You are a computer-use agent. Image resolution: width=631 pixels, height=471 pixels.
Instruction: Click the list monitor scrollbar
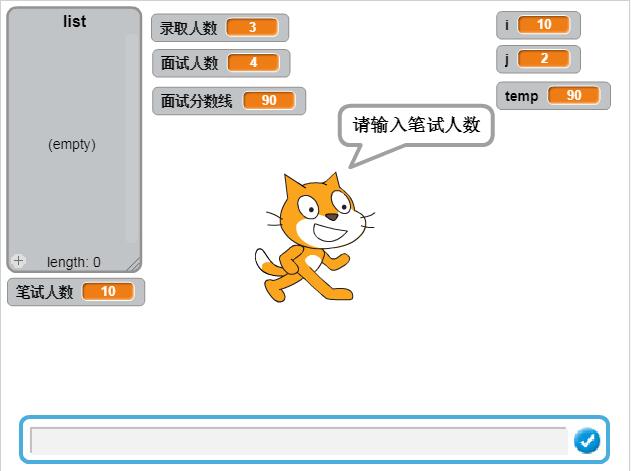click(x=132, y=138)
